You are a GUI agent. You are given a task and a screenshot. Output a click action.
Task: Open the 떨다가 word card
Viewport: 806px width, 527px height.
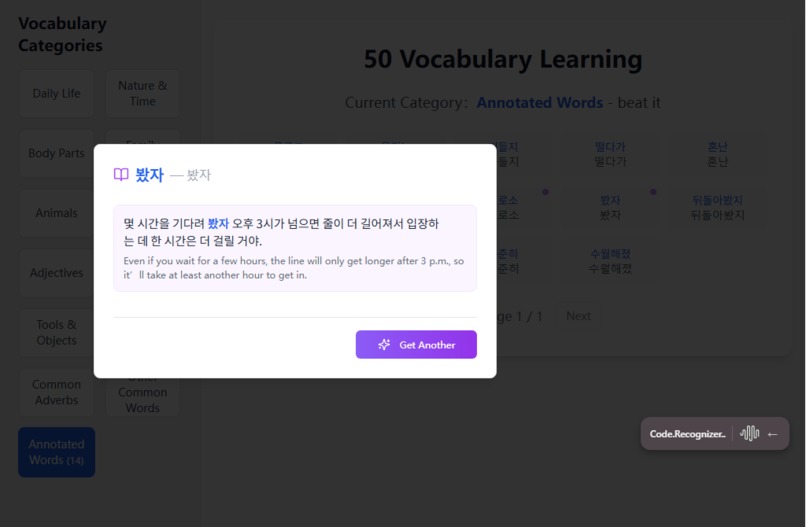(610, 154)
